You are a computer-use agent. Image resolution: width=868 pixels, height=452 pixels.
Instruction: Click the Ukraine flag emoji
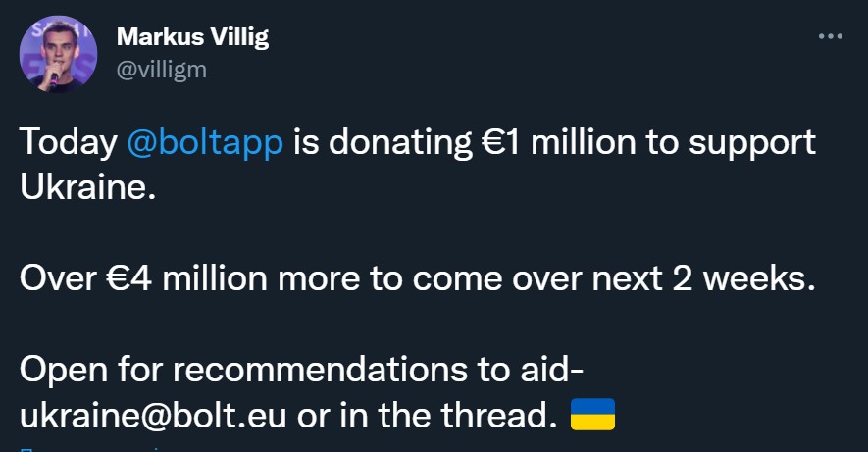coord(592,415)
